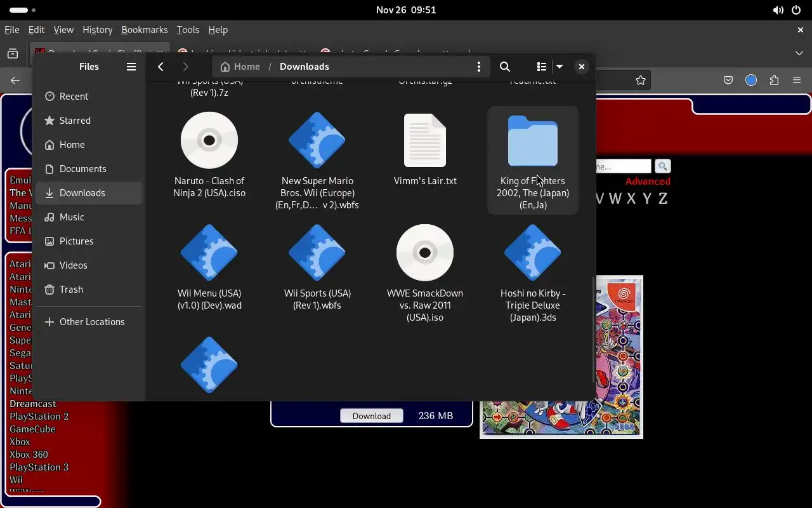Viewport: 812px width, 508px height.
Task: Go back in Files navigation
Action: [x=161, y=67]
